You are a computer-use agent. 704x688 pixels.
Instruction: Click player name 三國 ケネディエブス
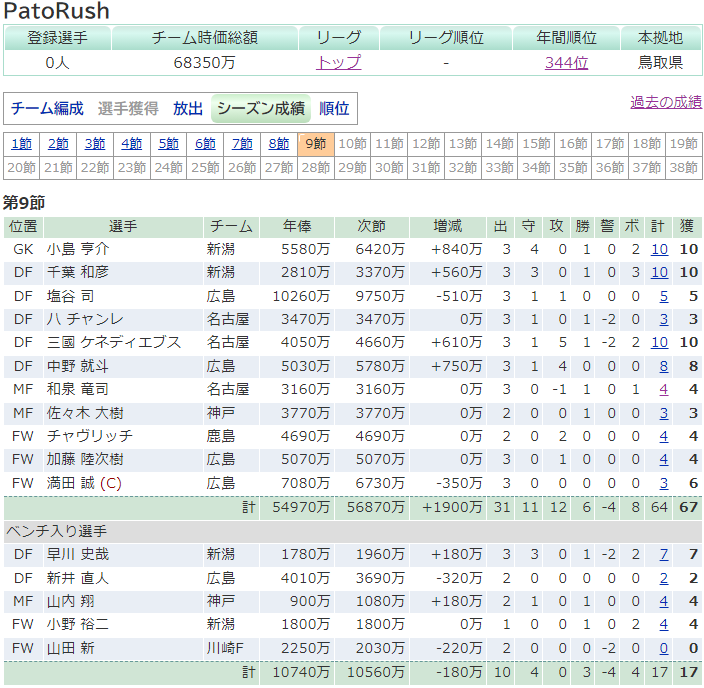(x=114, y=343)
